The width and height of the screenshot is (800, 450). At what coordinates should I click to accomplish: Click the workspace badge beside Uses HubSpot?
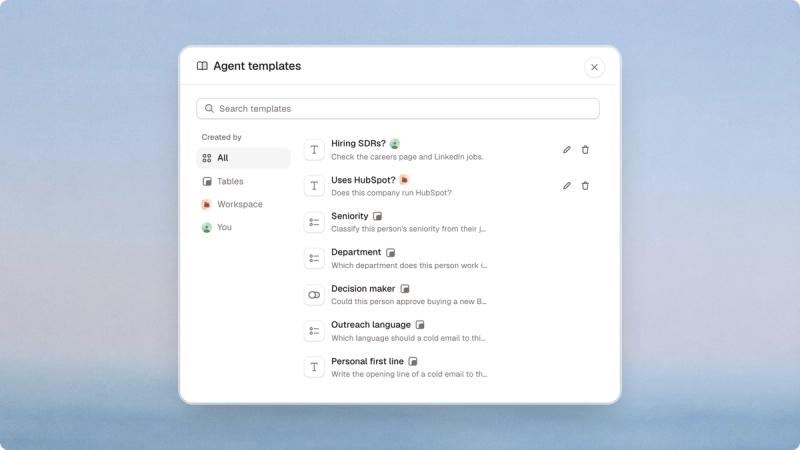[x=405, y=180]
